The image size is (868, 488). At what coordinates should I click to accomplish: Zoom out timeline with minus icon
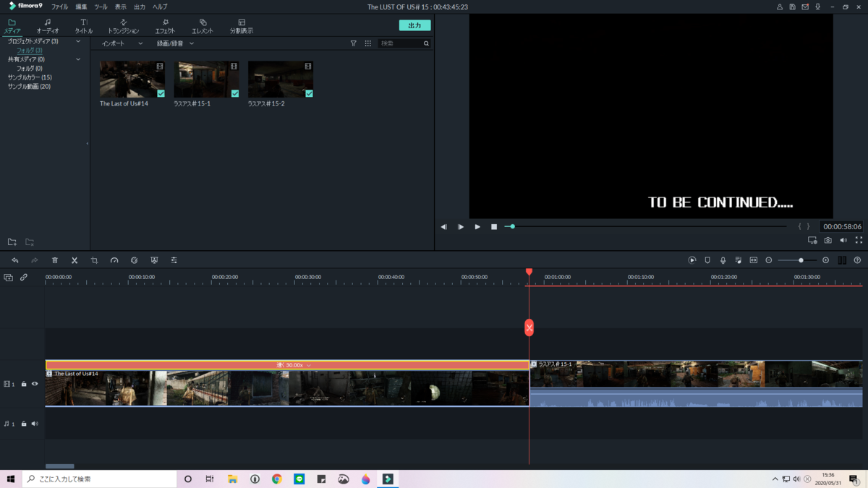(x=769, y=260)
